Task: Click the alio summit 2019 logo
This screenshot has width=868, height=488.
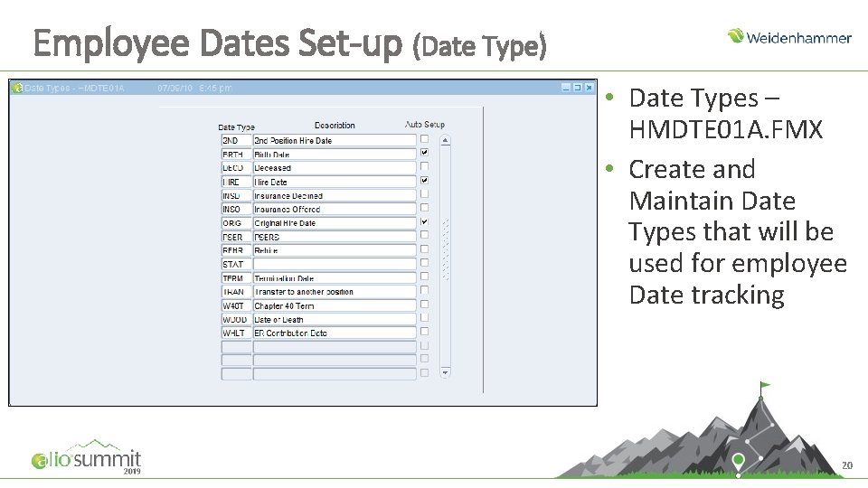Action: (x=87, y=457)
